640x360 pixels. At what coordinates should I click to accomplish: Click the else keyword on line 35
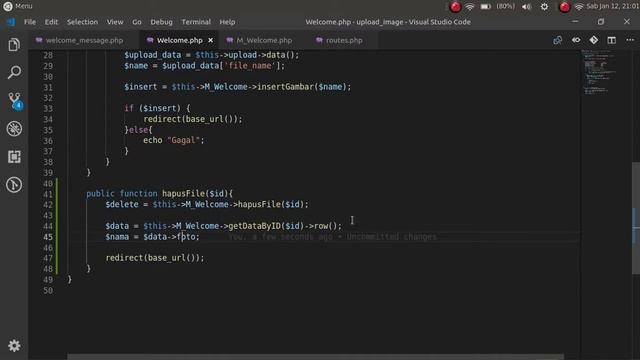pos(138,130)
